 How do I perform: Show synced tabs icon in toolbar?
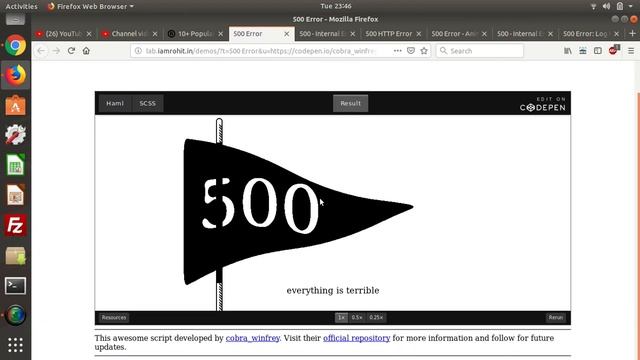point(583,51)
